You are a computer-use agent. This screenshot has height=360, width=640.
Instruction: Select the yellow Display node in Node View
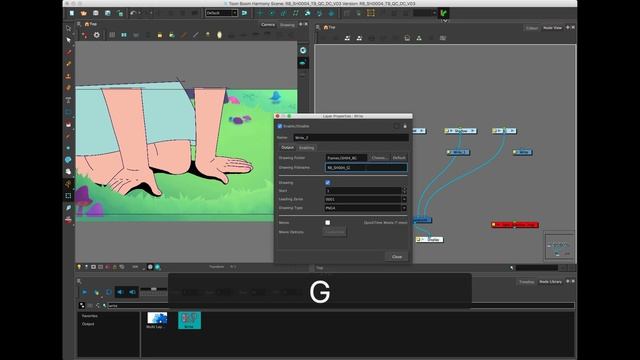430,240
